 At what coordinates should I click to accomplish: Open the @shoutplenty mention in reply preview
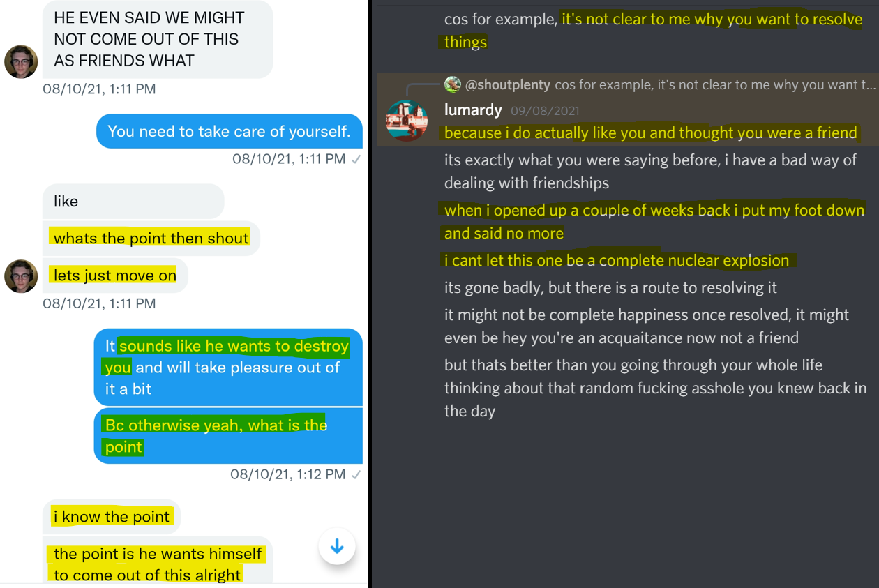point(508,85)
